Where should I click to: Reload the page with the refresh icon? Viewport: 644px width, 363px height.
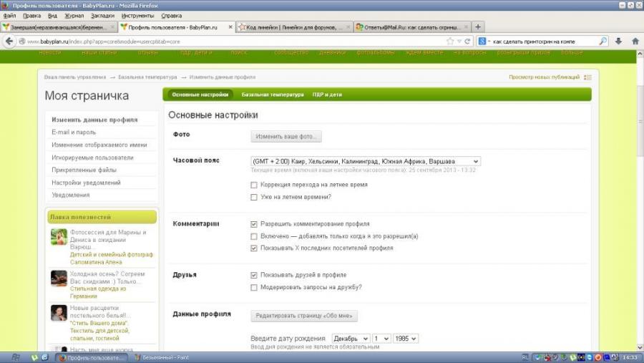pyautogui.click(x=467, y=41)
